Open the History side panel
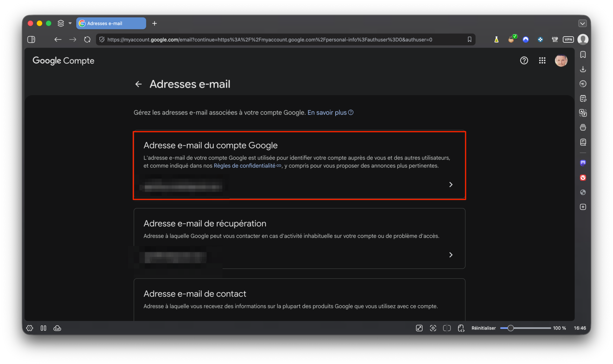 [x=583, y=84]
